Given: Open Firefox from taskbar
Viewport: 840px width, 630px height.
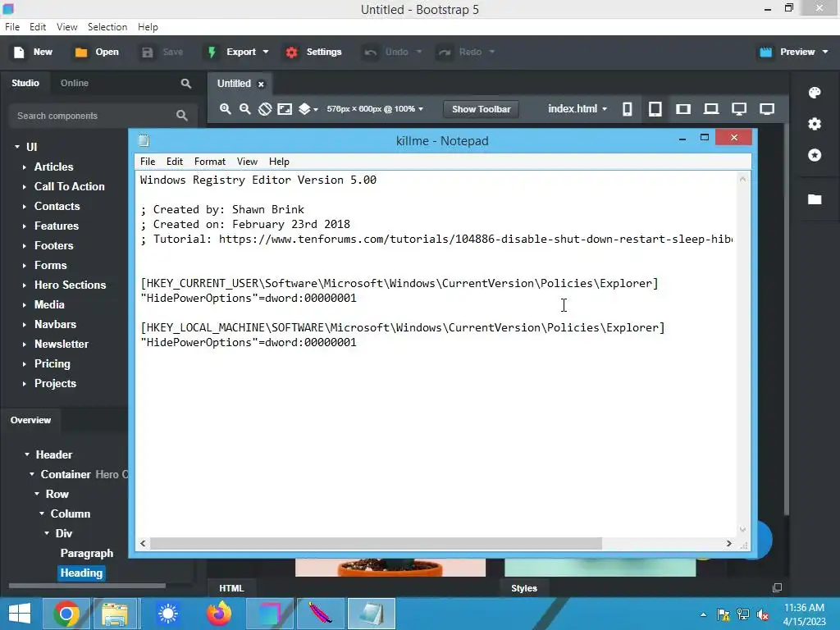Looking at the screenshot, I should (x=219, y=614).
